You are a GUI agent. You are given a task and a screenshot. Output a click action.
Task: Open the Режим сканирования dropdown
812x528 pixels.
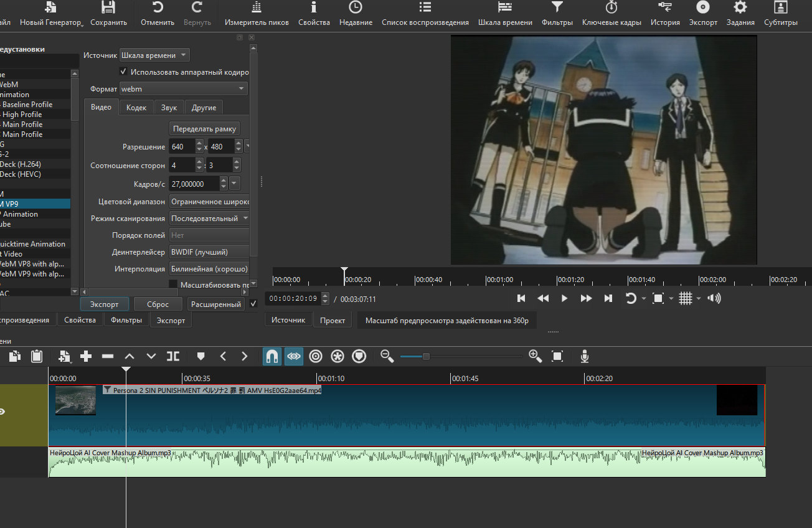coord(209,219)
